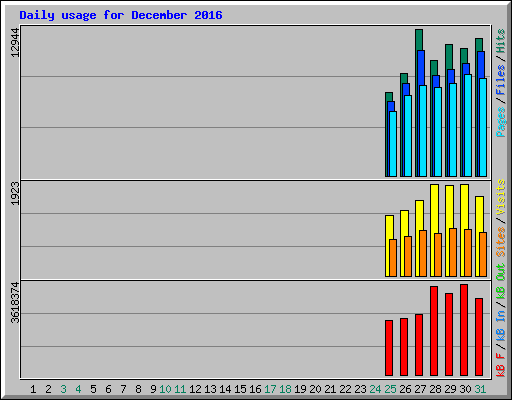Click day label 30 on x-axis
Viewport: 512px width, 400px height.
(x=465, y=389)
